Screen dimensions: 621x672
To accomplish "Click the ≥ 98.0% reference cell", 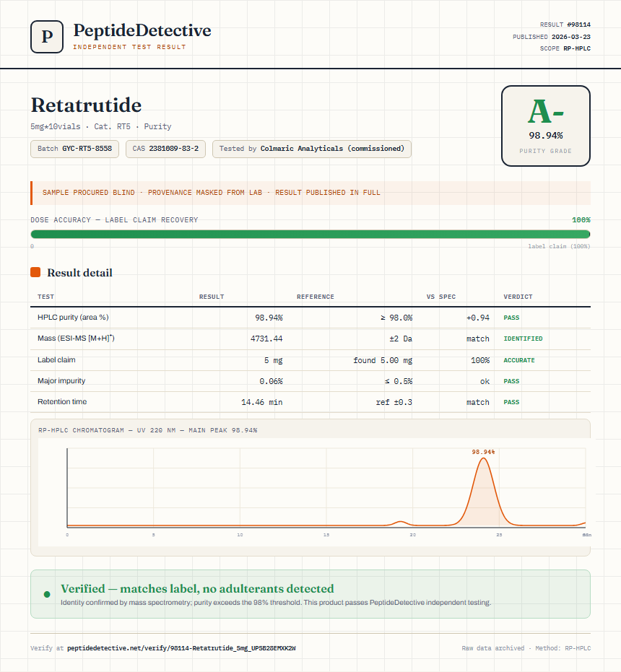I will [396, 318].
